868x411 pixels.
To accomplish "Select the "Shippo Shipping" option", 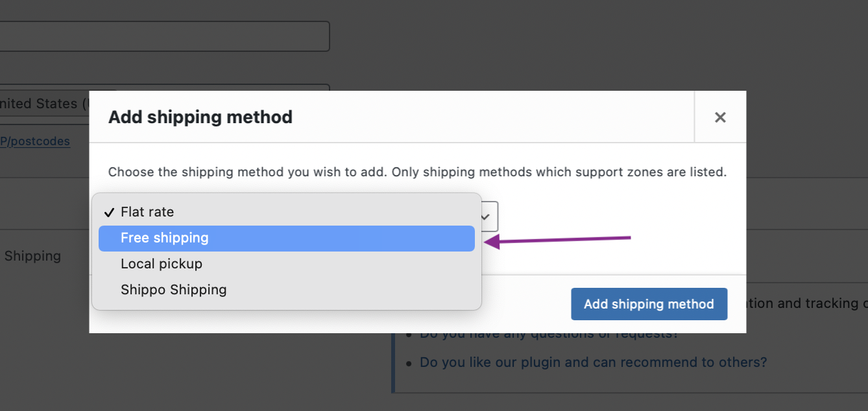I will (173, 289).
